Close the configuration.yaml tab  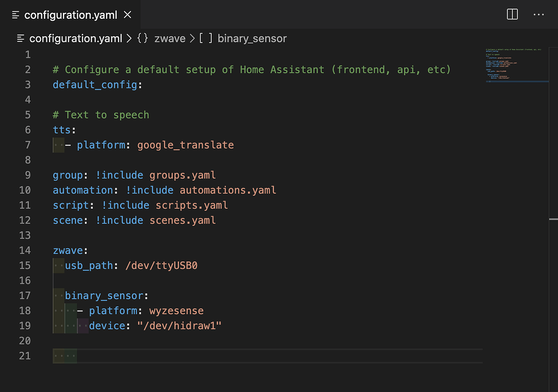(x=127, y=15)
